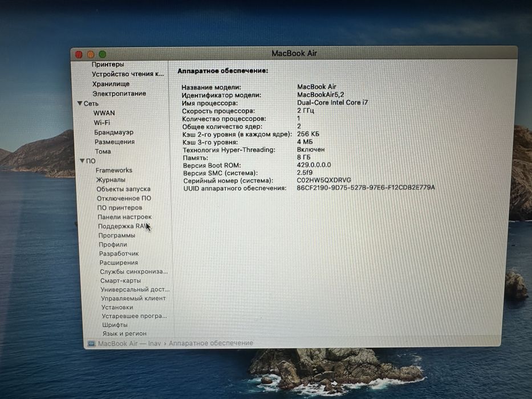
Task: Open Поддержка RAW entry
Action: (123, 226)
